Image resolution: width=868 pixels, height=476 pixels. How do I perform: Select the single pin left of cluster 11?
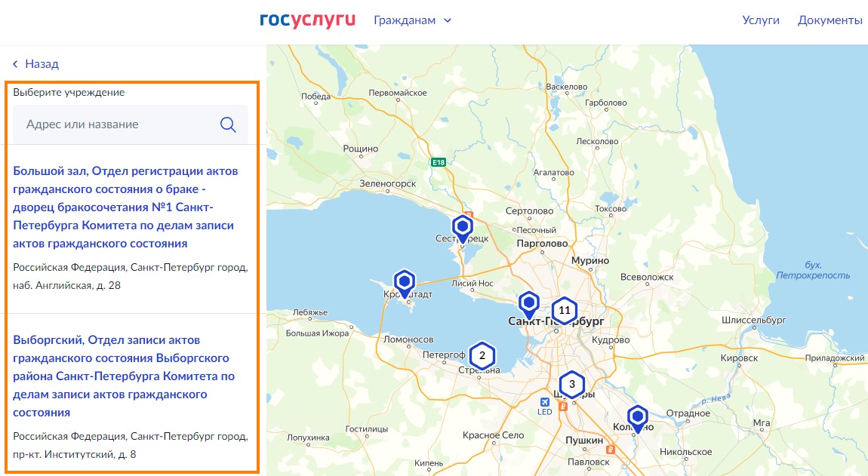[528, 305]
